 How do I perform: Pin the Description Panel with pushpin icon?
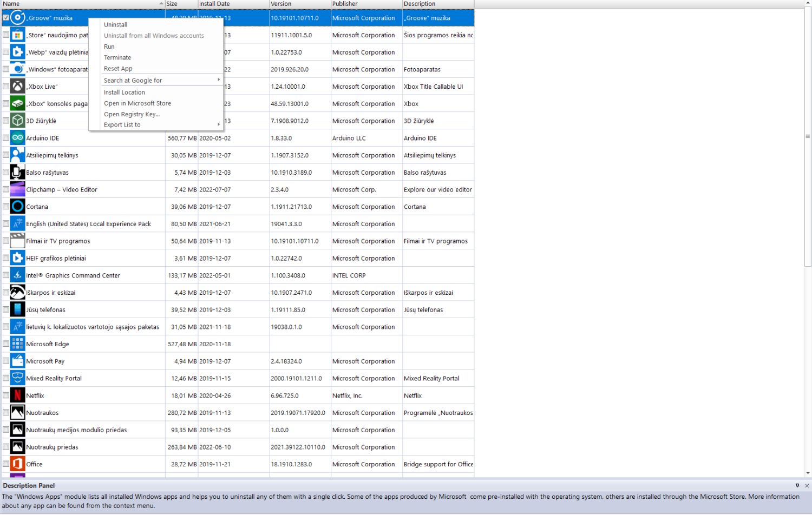click(797, 485)
